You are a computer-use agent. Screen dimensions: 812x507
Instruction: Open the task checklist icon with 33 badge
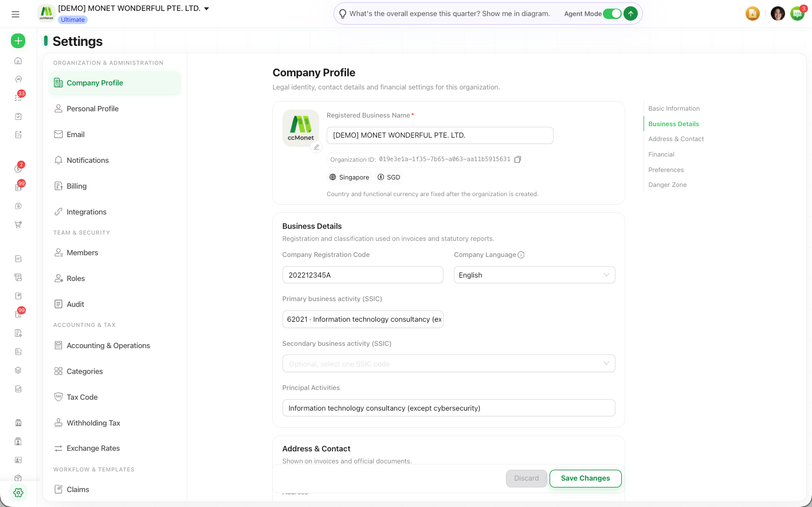coord(18,97)
